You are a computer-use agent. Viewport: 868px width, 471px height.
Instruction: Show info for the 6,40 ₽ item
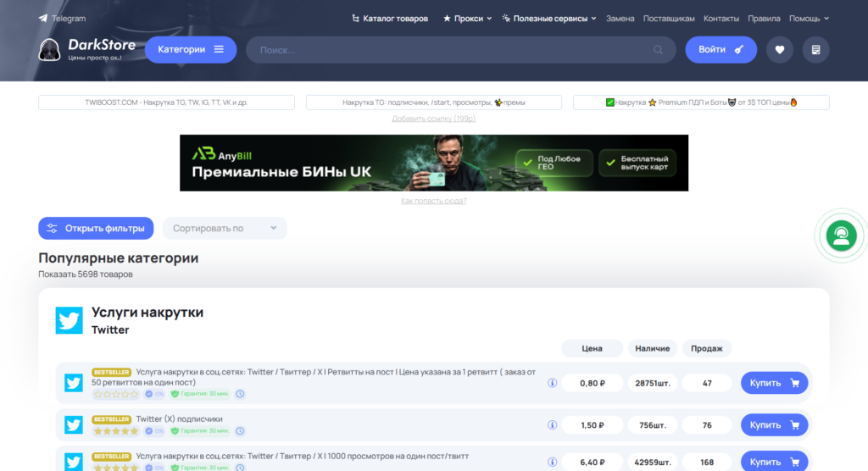552,463
